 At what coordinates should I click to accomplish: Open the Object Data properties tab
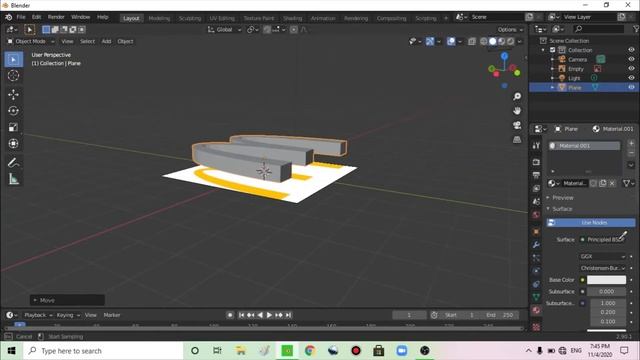click(536, 297)
